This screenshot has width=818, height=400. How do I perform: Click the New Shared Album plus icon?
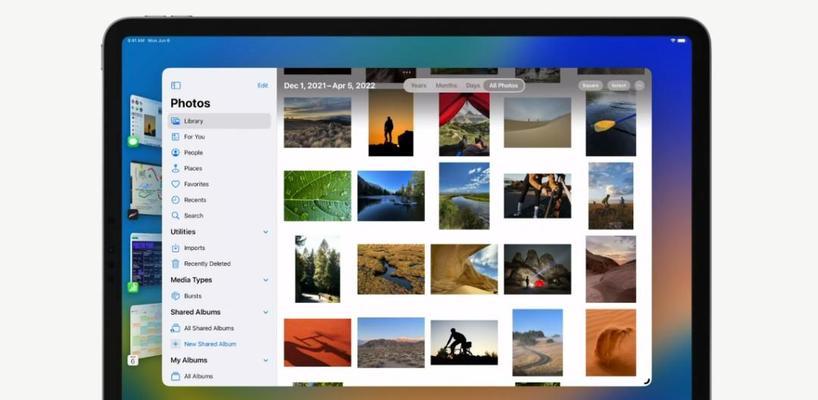[x=175, y=344]
